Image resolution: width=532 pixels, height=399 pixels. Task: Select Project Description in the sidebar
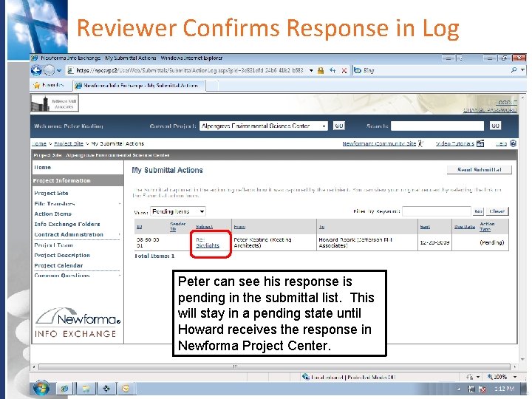pyautogui.click(x=62, y=255)
